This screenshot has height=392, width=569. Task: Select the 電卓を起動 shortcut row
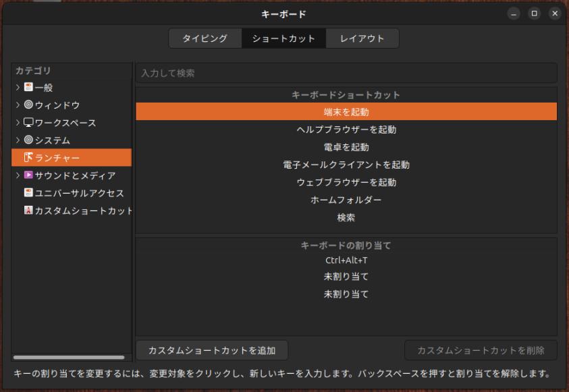(x=346, y=147)
